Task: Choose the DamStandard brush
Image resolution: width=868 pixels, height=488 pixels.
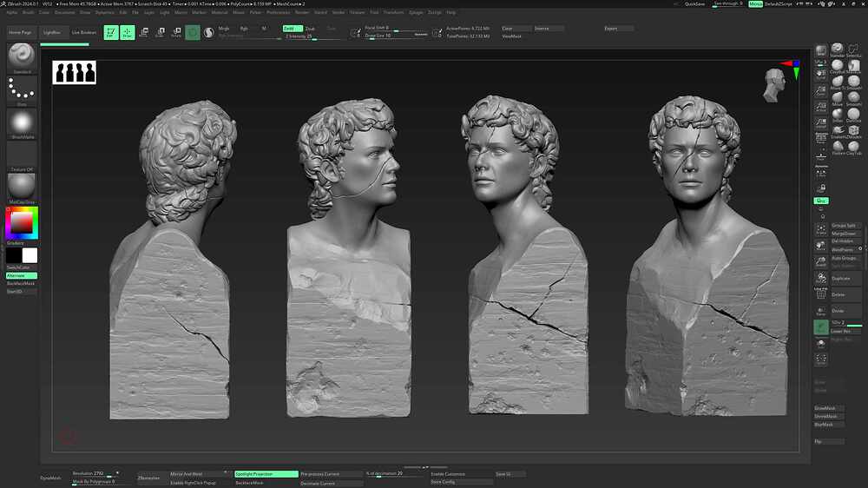Action: [853, 115]
